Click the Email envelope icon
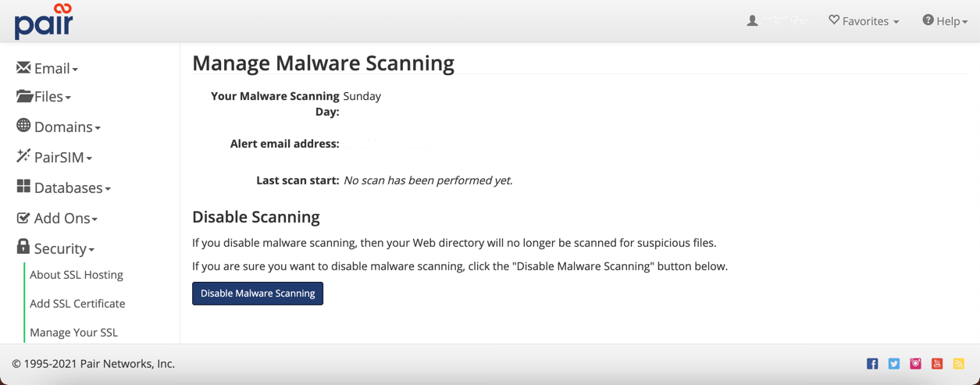Screen dimensions: 980x385 pyautogui.click(x=23, y=68)
